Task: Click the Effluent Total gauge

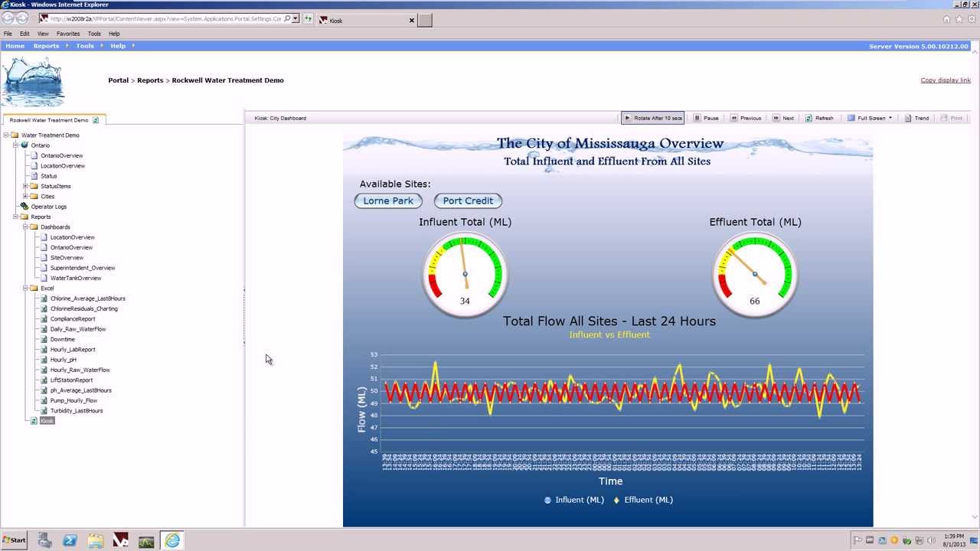Action: (x=755, y=274)
